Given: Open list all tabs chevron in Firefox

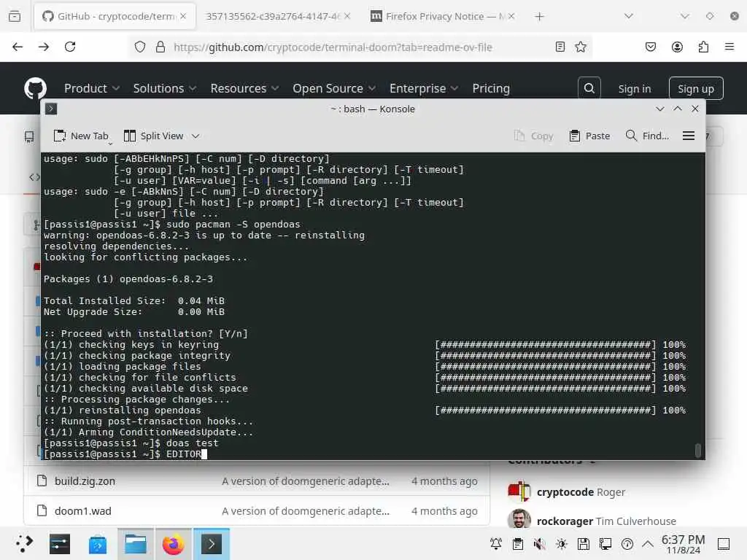Looking at the screenshot, I should click(x=628, y=16).
